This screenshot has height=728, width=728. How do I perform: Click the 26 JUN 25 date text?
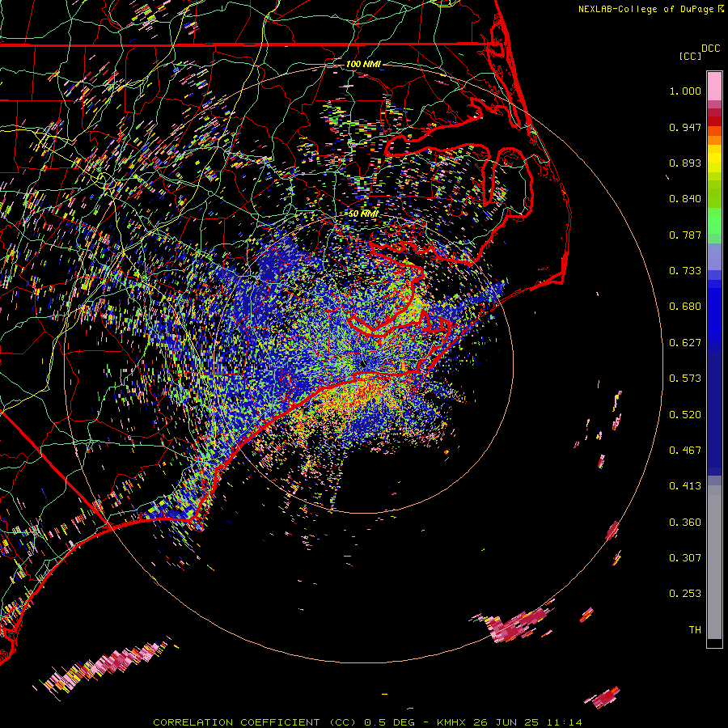pyautogui.click(x=506, y=722)
